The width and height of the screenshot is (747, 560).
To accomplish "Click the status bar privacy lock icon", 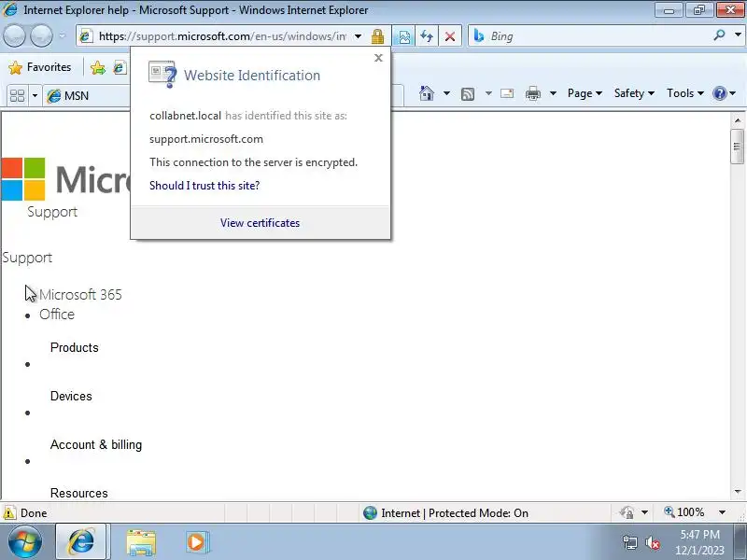I will [626, 512].
